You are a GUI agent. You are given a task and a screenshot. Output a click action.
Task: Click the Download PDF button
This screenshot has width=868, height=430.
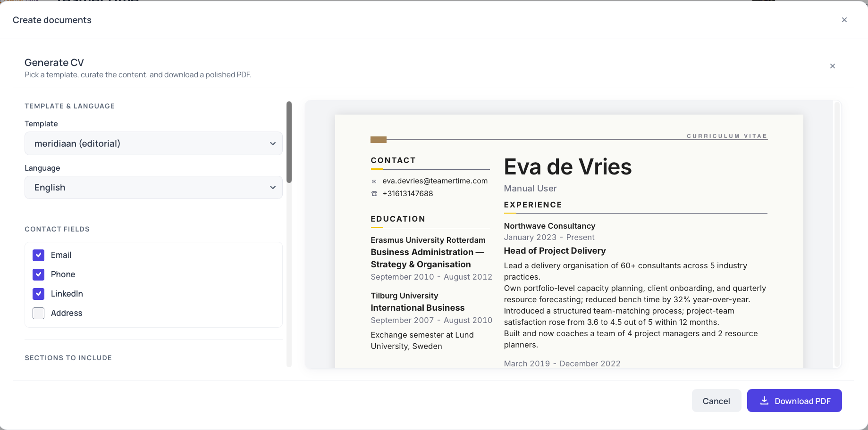pos(794,401)
